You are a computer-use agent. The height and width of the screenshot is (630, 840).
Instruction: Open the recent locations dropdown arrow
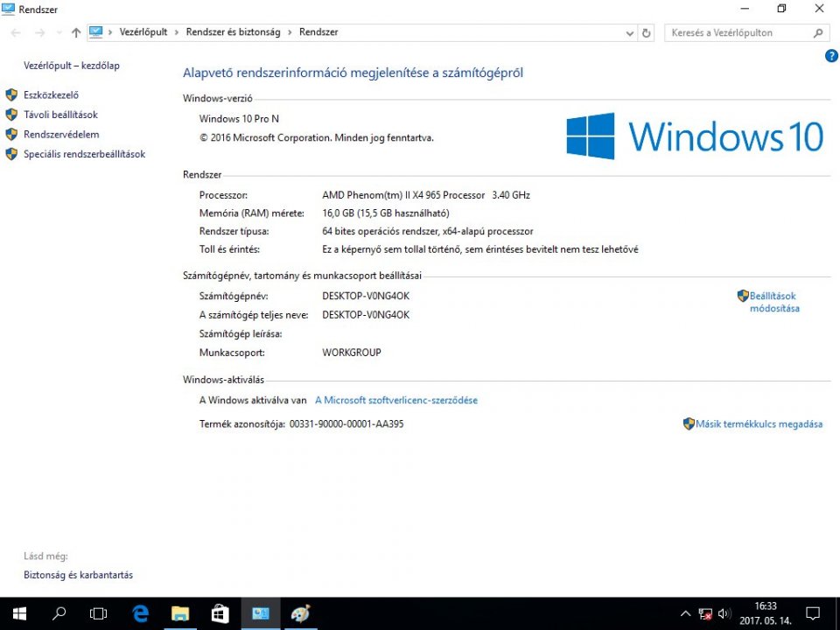(59, 32)
